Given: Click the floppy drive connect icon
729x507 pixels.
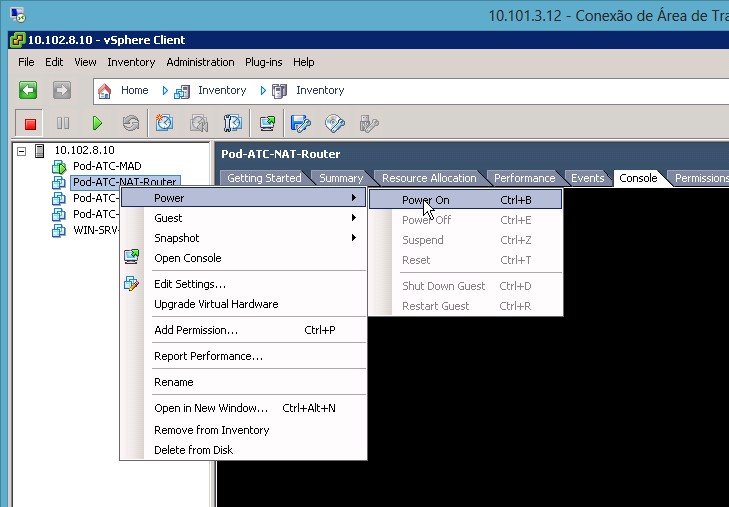Looking at the screenshot, I should [301, 123].
